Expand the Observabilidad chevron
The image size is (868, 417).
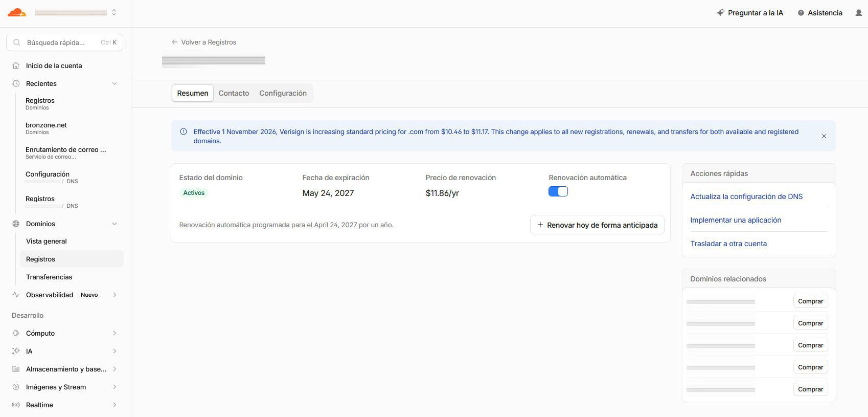(115, 295)
